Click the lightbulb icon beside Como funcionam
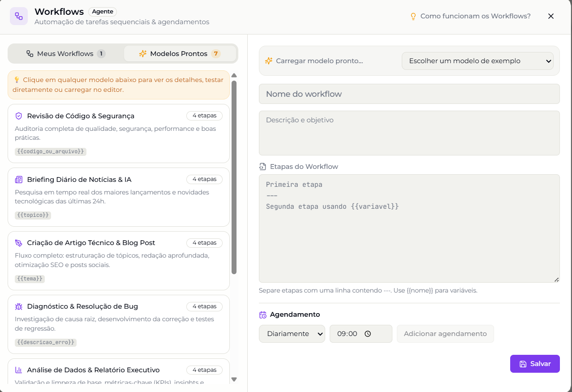The height and width of the screenshot is (392, 572). (413, 16)
